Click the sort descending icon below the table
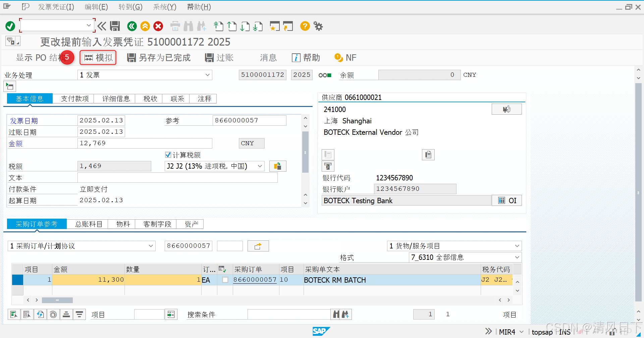 (79, 314)
